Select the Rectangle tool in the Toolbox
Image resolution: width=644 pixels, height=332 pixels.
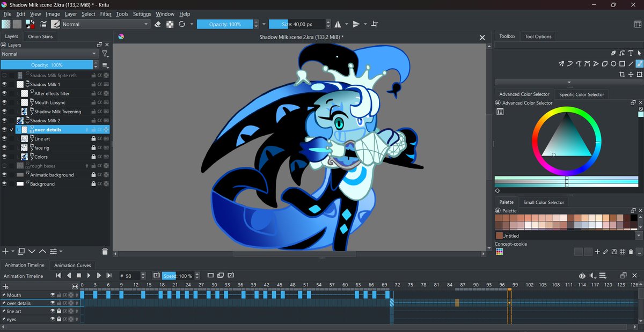[x=622, y=63]
